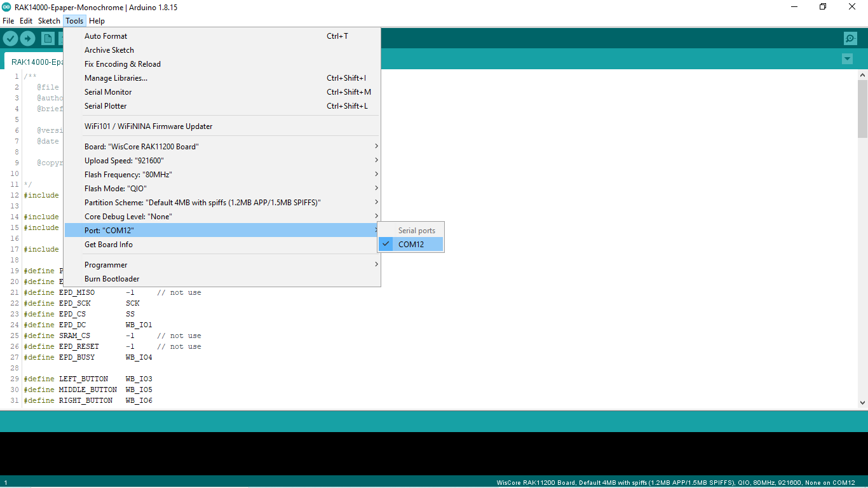868x488 pixels.
Task: Click Get Board Info
Action: pos(222,245)
